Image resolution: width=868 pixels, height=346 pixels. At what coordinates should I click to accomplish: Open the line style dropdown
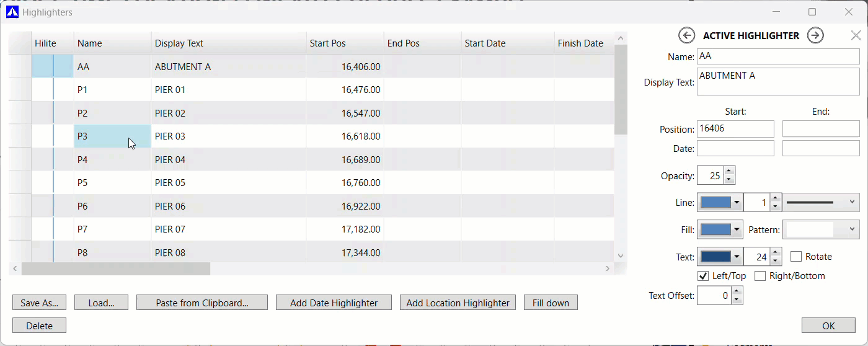pyautogui.click(x=821, y=202)
